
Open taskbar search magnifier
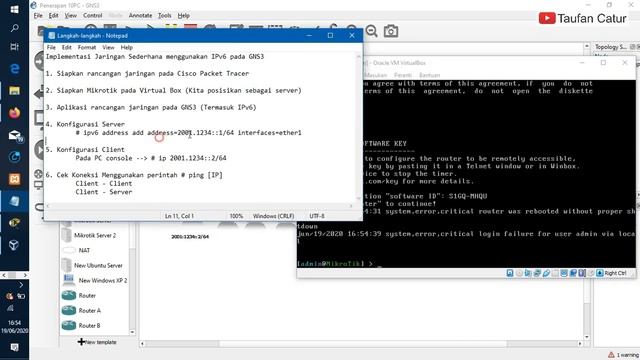[14, 28]
